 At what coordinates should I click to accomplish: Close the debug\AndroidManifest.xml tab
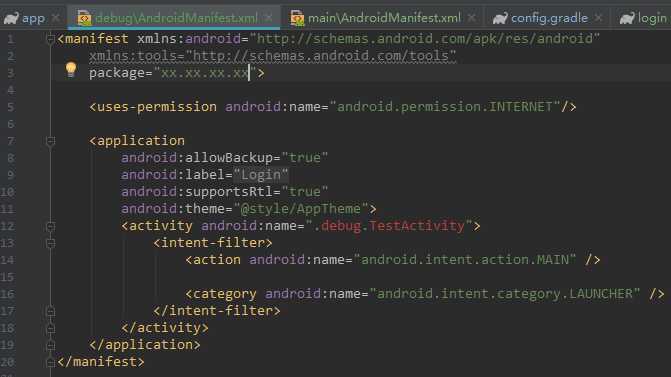pyautogui.click(x=269, y=18)
